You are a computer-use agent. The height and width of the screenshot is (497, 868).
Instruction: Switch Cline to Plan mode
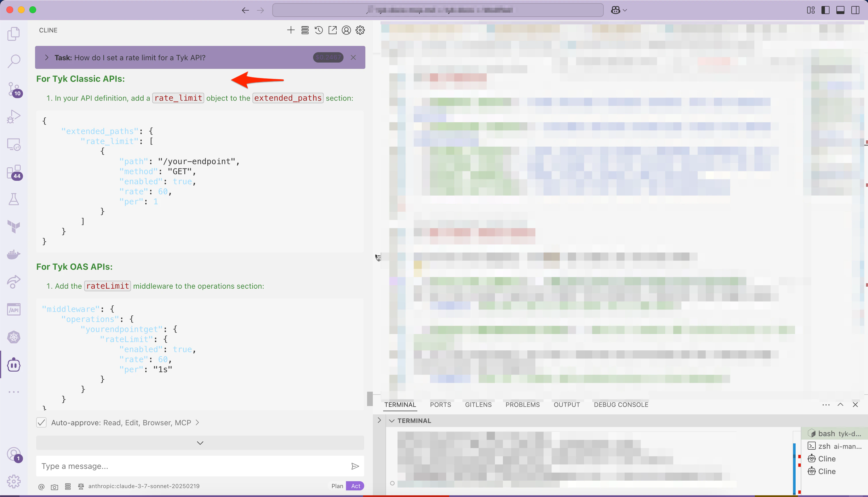tap(337, 486)
